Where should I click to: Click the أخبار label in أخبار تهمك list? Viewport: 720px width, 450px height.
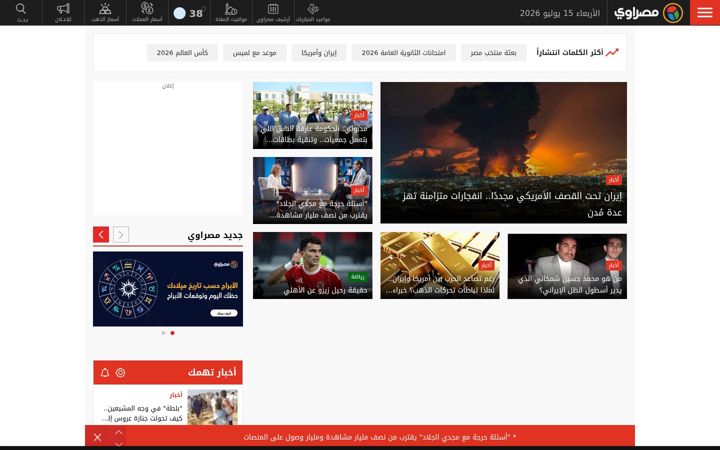(x=176, y=395)
